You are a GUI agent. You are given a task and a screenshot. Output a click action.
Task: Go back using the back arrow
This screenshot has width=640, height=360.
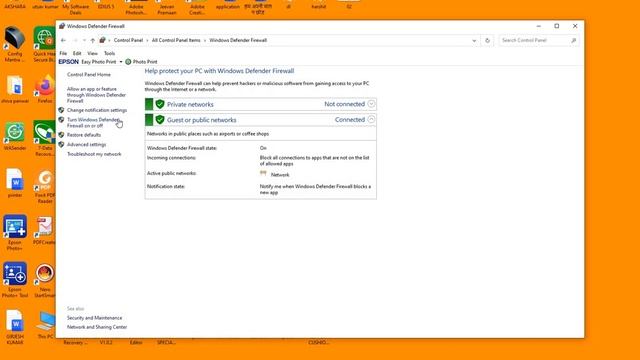point(63,40)
